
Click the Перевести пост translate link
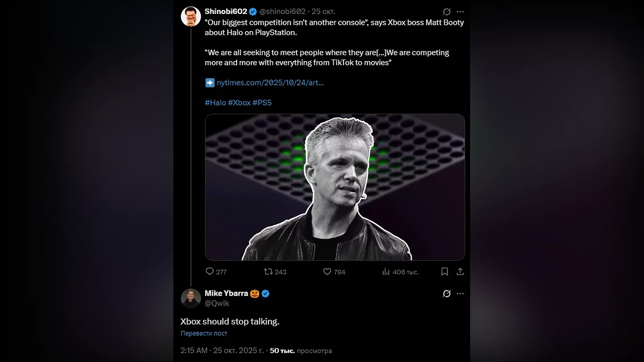pos(204,334)
